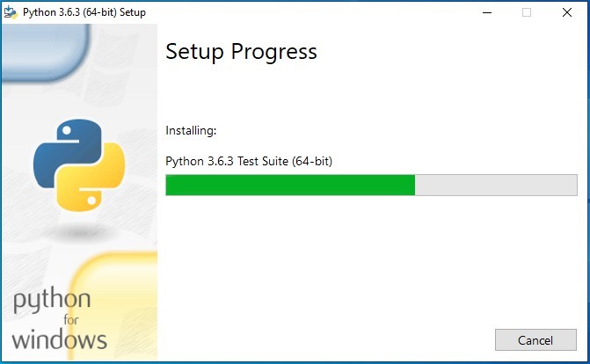Click the word "python" in the sidebar
The height and width of the screenshot is (364, 590).
[x=51, y=302]
